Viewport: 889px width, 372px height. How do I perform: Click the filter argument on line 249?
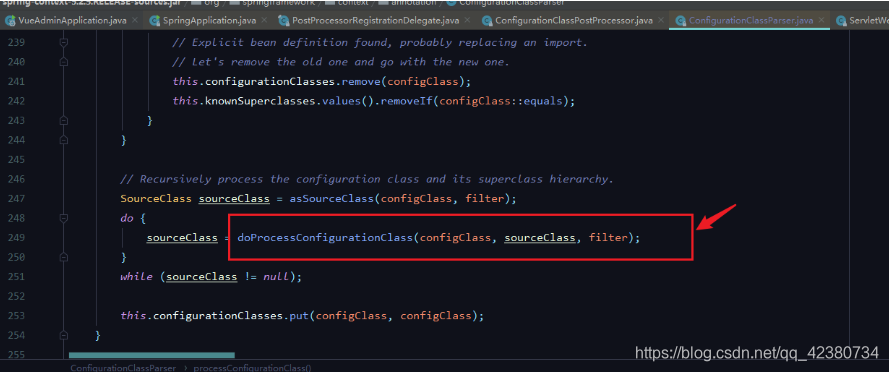coord(608,238)
